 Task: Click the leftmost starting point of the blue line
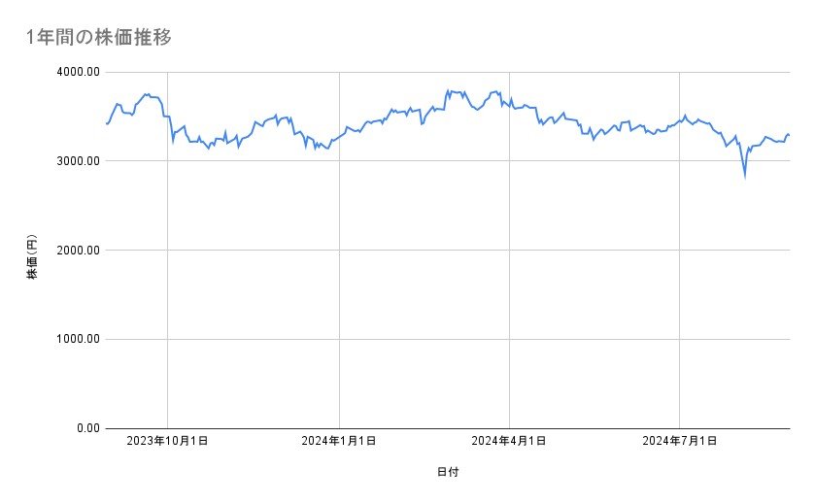click(x=106, y=123)
